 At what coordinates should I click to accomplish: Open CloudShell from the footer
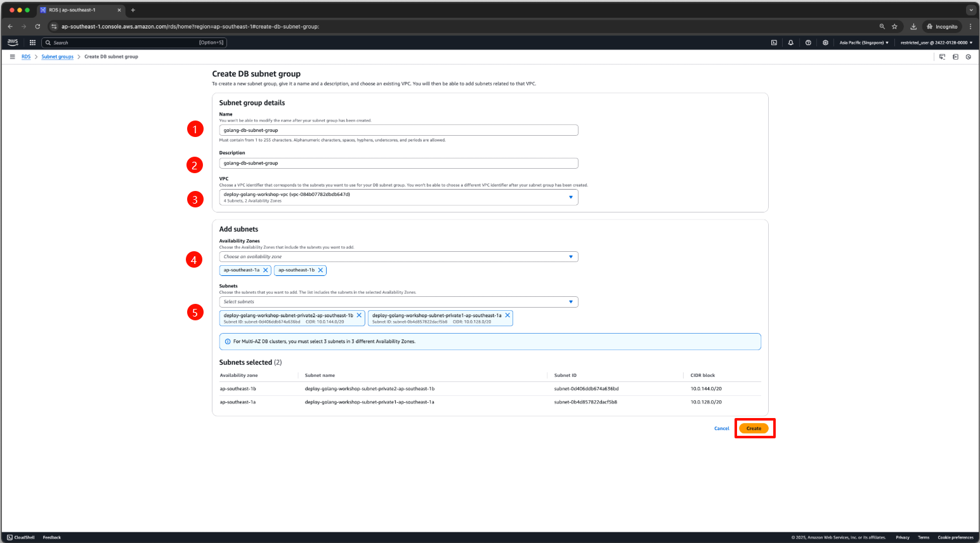(x=21, y=537)
